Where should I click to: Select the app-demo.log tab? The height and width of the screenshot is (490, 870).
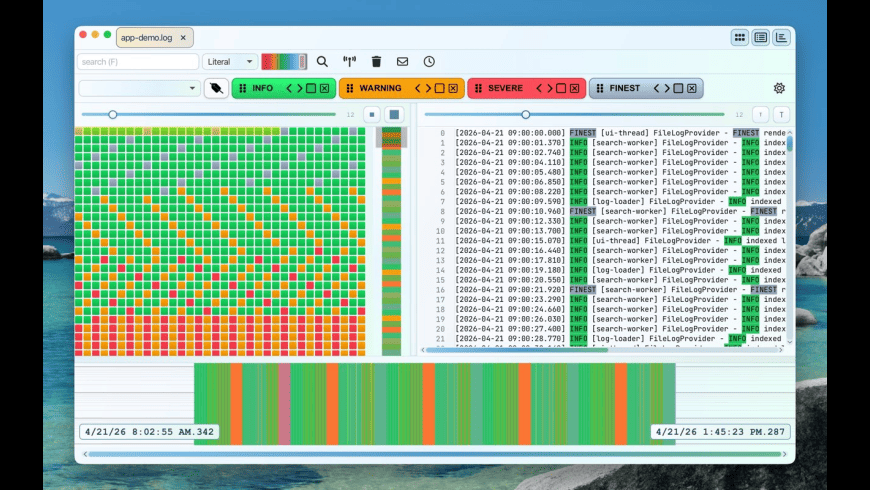[x=146, y=38]
